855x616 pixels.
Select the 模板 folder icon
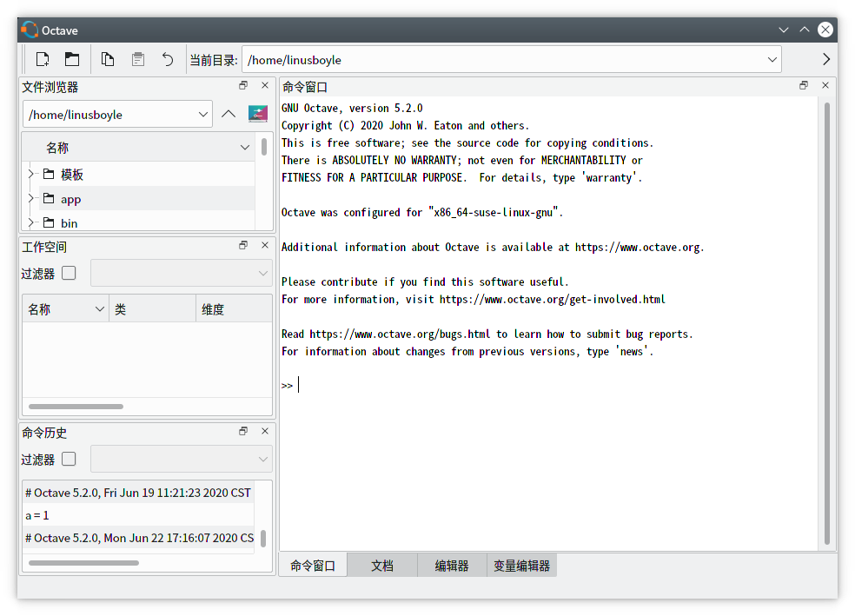(x=49, y=174)
